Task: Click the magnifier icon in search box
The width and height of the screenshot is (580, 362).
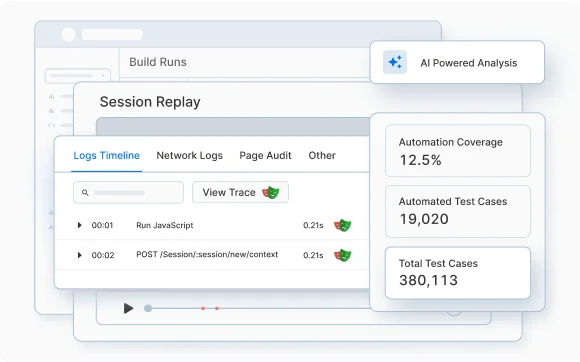Action: [85, 193]
